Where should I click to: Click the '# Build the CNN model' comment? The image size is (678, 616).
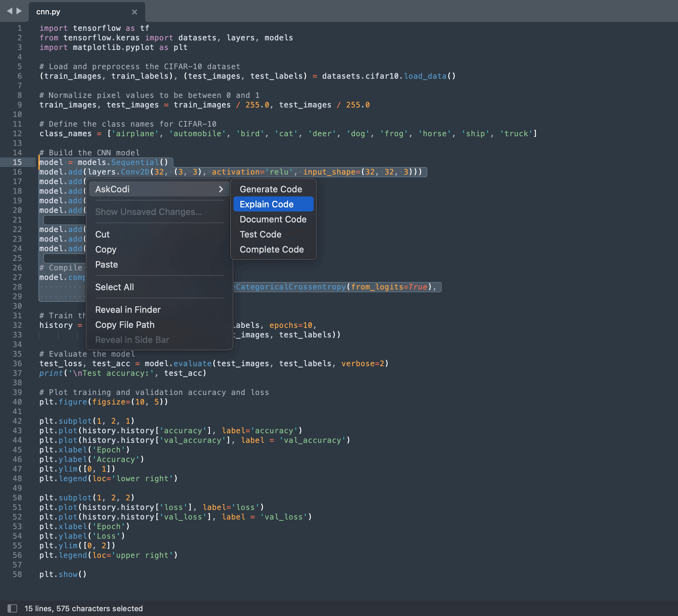coord(89,153)
